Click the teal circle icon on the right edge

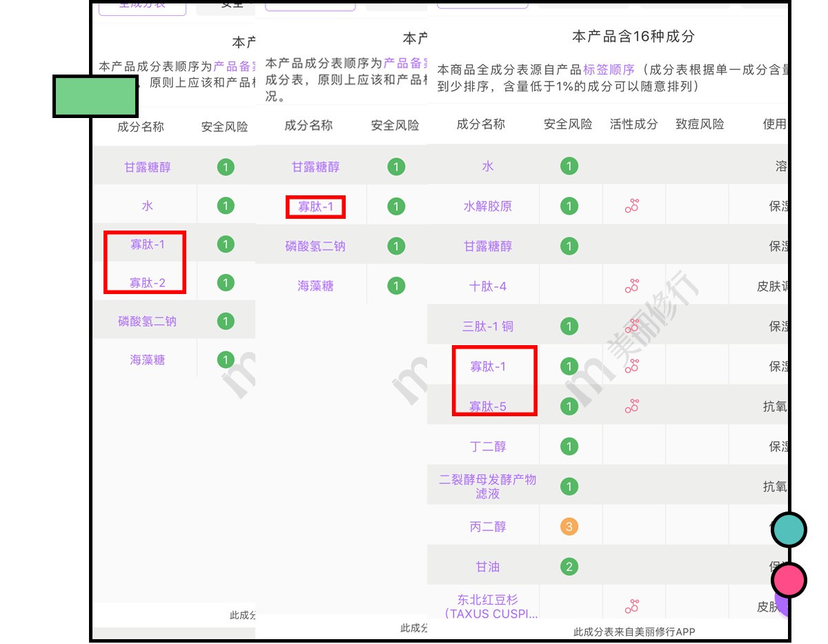click(788, 530)
